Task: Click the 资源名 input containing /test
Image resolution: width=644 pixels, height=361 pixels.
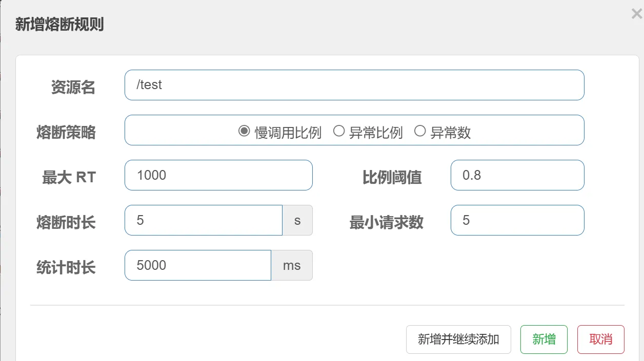Action: pos(354,85)
